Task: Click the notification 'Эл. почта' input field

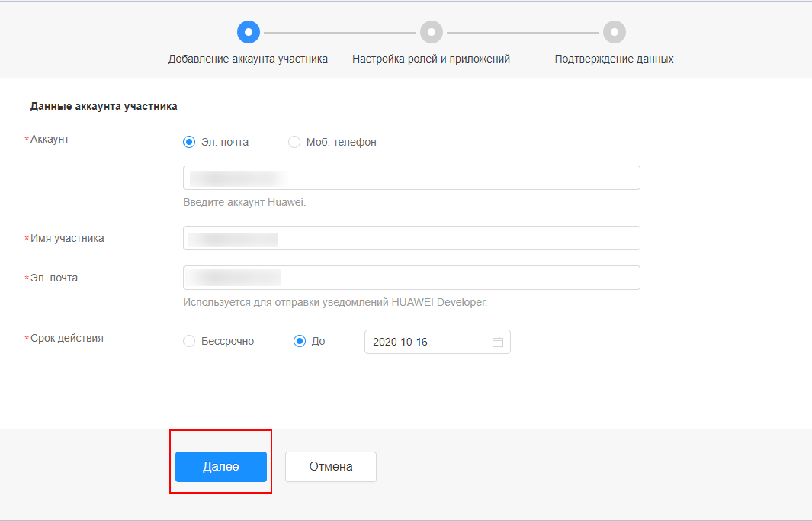Action: point(411,278)
